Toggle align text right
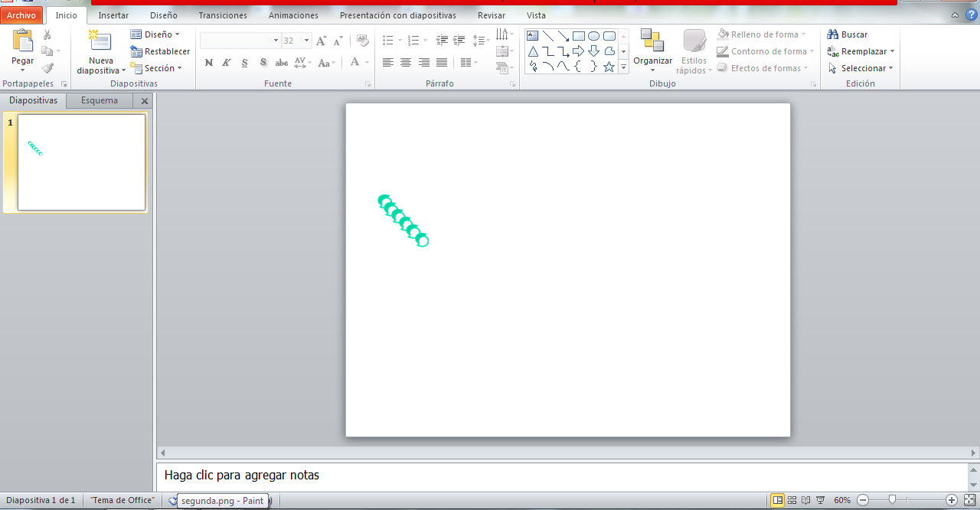 point(423,63)
